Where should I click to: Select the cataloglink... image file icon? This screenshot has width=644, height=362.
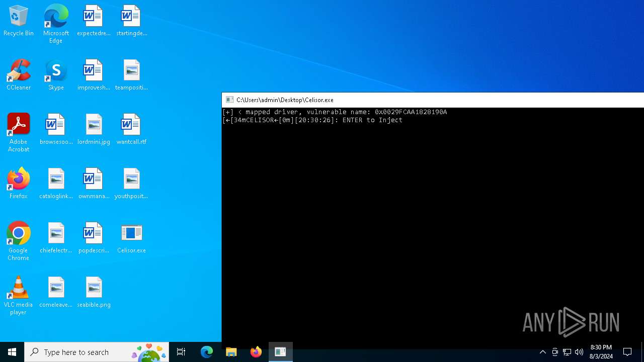point(56,184)
